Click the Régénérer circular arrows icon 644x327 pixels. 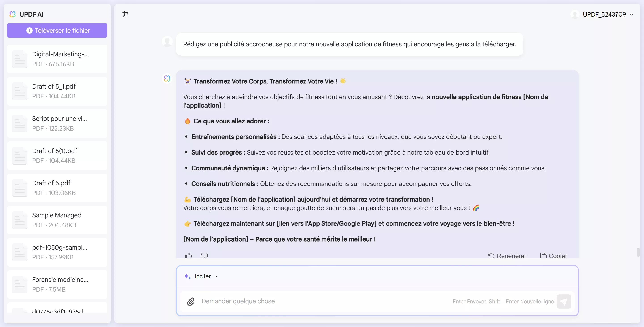(x=491, y=256)
